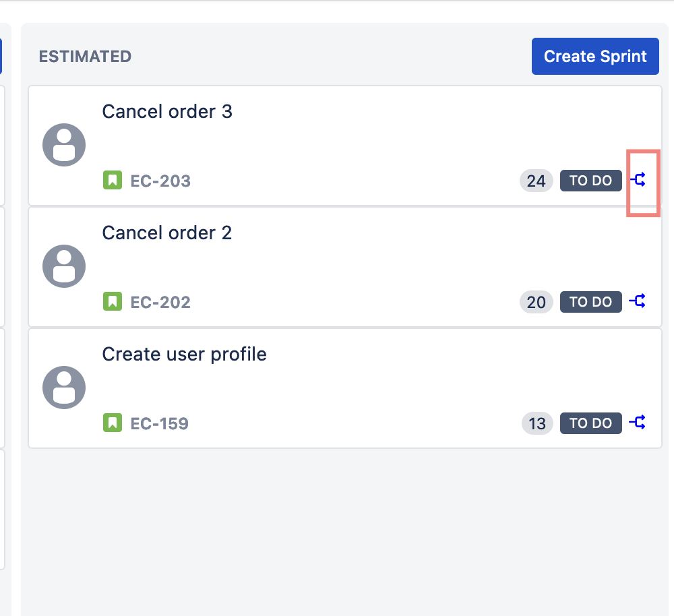Click the assignee avatar on Cancel order 2
This screenshot has height=616, width=674.
pos(64,266)
